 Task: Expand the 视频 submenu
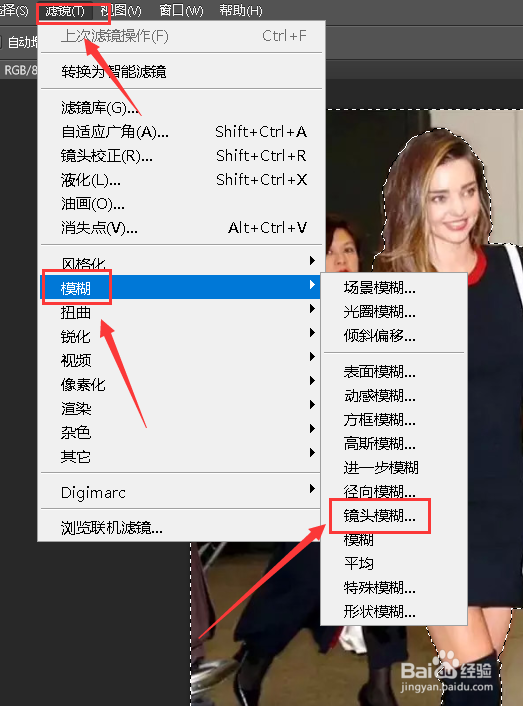click(181, 360)
